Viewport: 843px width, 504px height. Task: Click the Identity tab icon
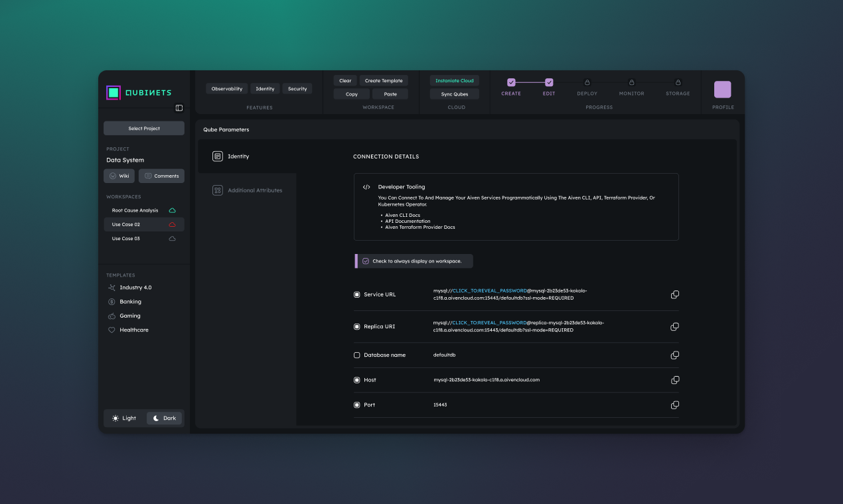point(218,157)
